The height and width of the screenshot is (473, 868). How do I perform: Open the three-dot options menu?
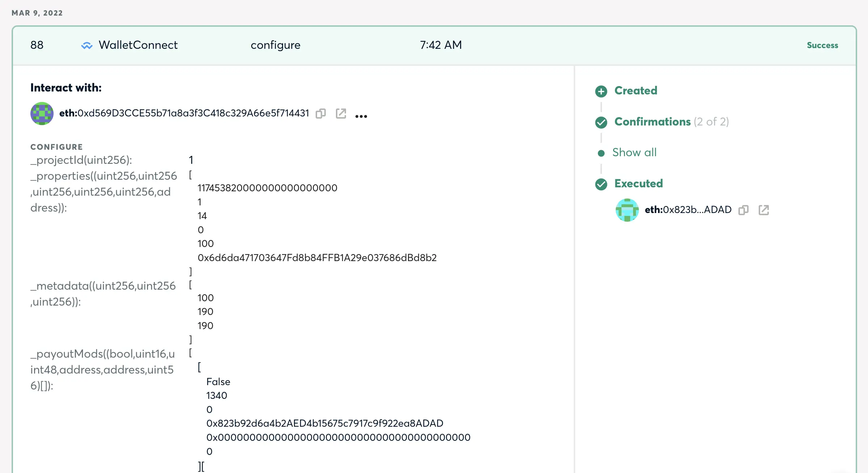click(361, 116)
